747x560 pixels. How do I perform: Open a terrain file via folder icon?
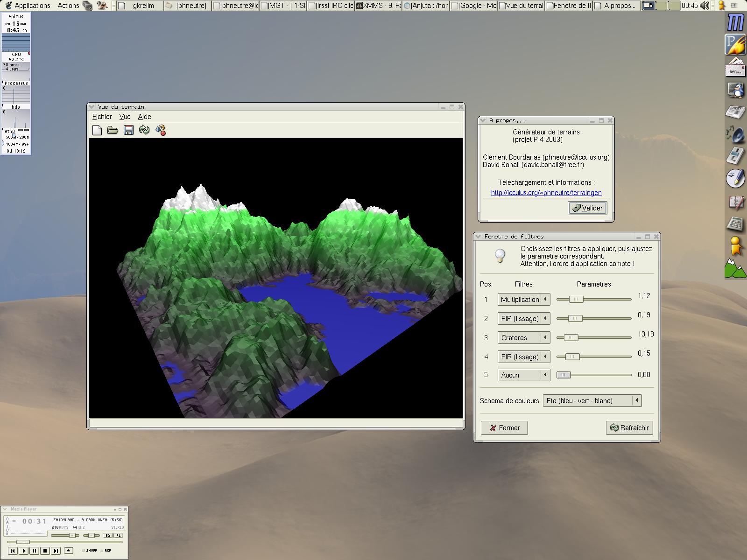point(113,130)
